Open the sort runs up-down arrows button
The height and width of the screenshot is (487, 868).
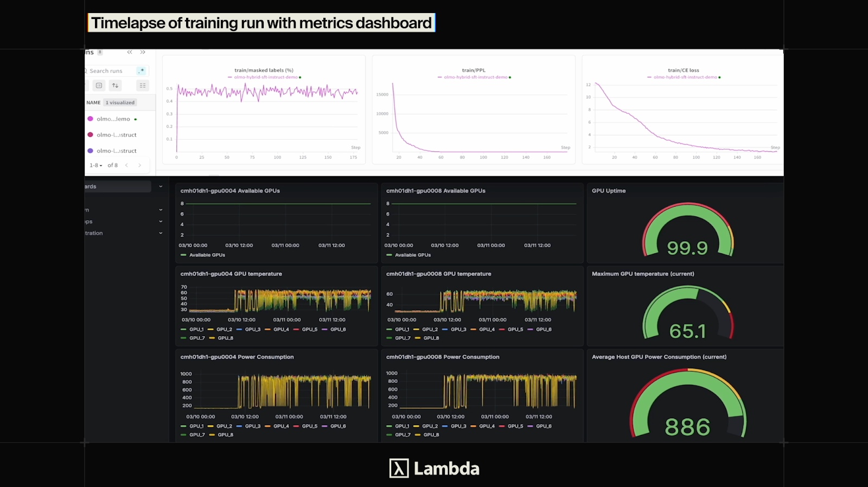(115, 85)
